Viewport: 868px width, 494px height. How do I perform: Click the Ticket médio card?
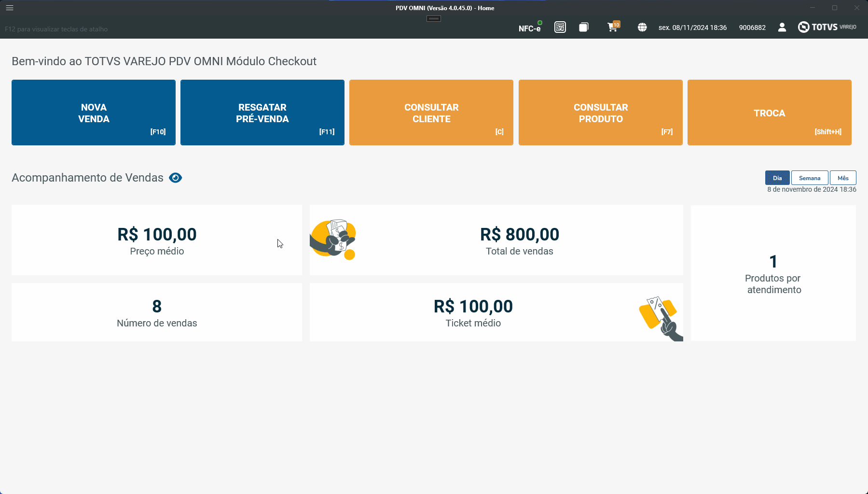[496, 312]
